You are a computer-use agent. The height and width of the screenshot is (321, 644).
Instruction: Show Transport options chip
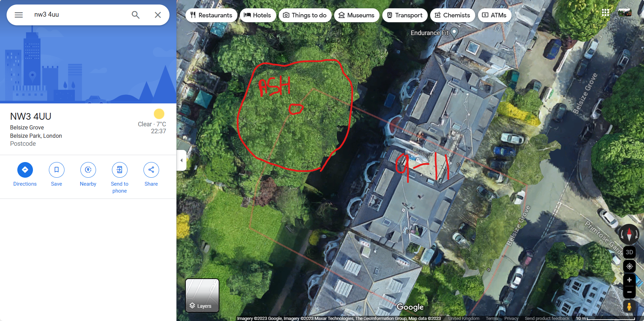(405, 15)
